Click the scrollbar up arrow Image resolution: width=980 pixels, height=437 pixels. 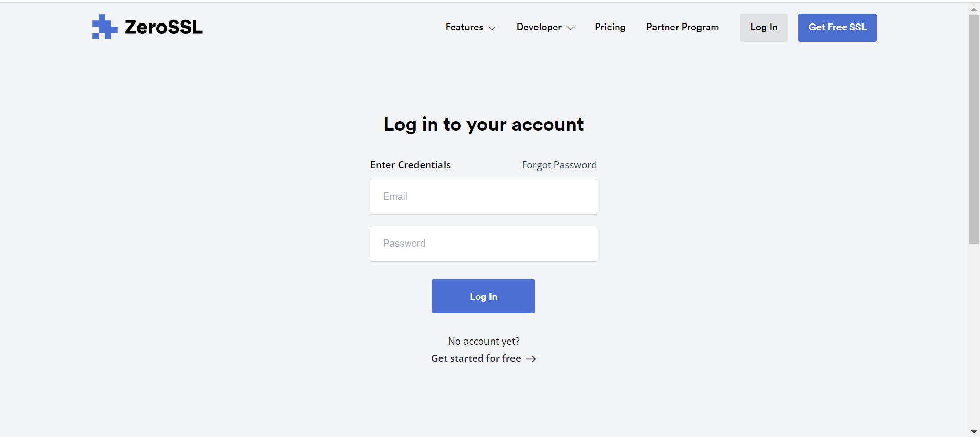[974, 9]
